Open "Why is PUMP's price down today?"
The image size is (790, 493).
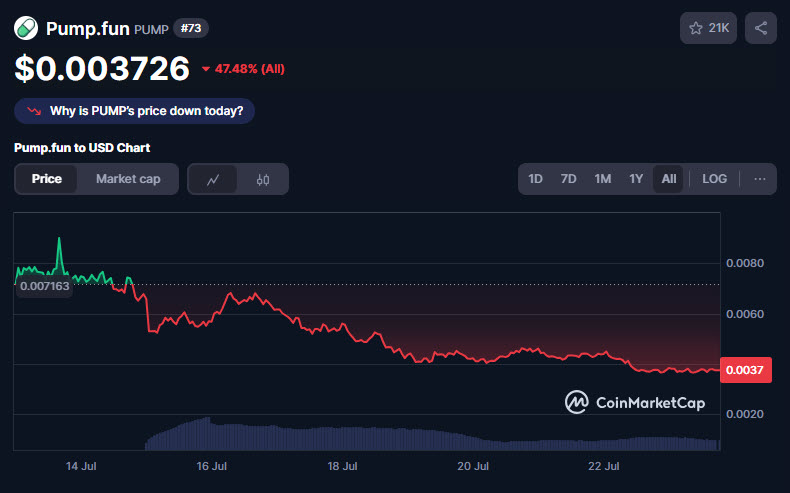pos(135,111)
